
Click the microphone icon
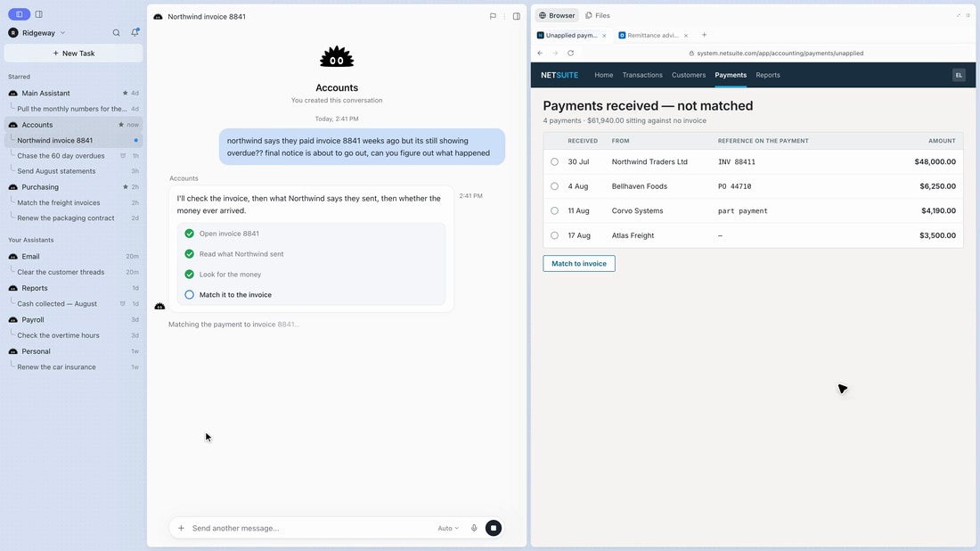click(474, 529)
